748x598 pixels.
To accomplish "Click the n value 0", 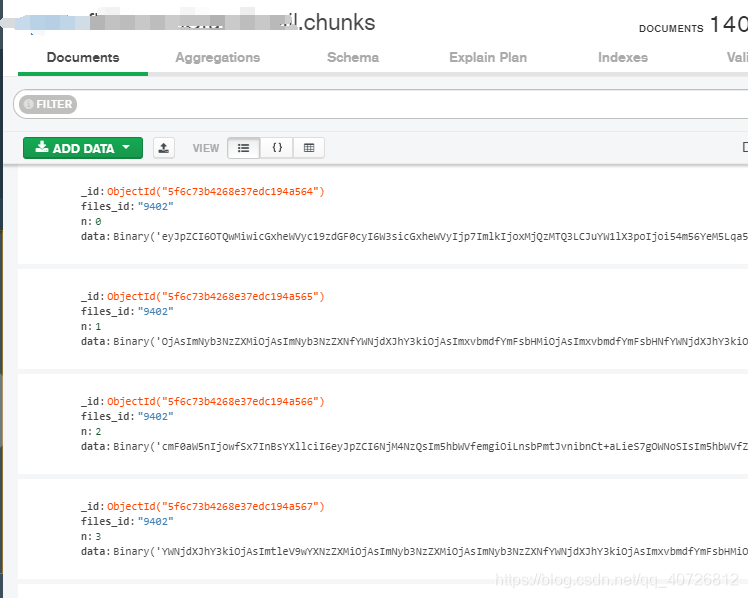I will [98, 222].
